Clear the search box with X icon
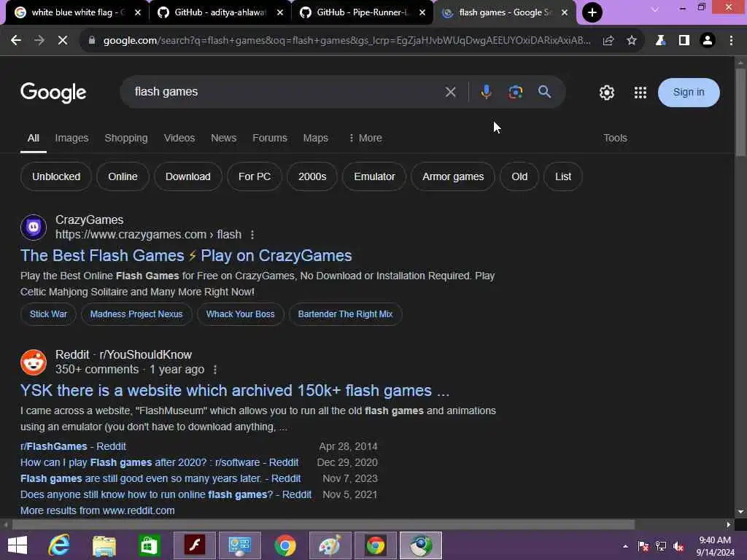 450,92
